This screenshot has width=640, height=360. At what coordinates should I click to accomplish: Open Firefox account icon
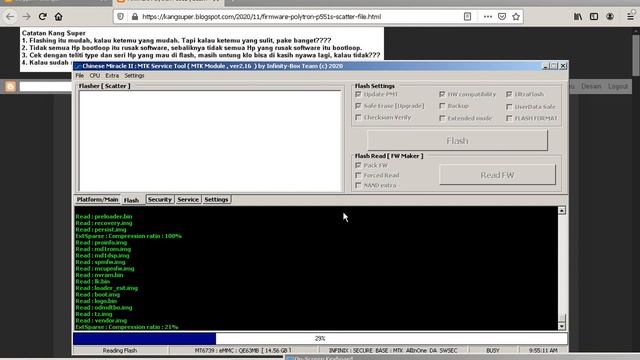tap(610, 17)
